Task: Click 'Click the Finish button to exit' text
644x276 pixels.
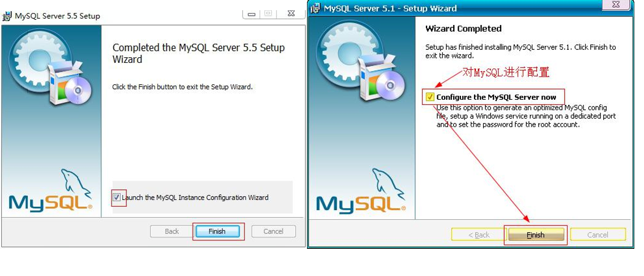Action: click(x=182, y=87)
